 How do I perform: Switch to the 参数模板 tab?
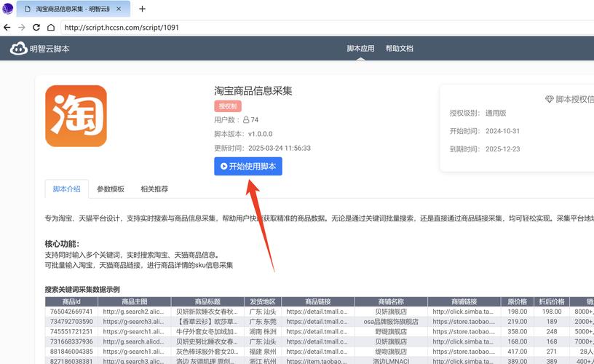click(x=111, y=189)
